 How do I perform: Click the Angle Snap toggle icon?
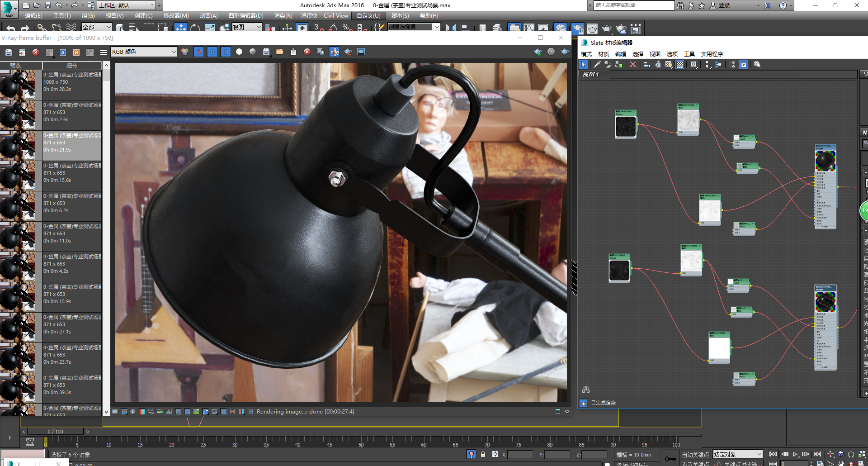coord(333,28)
